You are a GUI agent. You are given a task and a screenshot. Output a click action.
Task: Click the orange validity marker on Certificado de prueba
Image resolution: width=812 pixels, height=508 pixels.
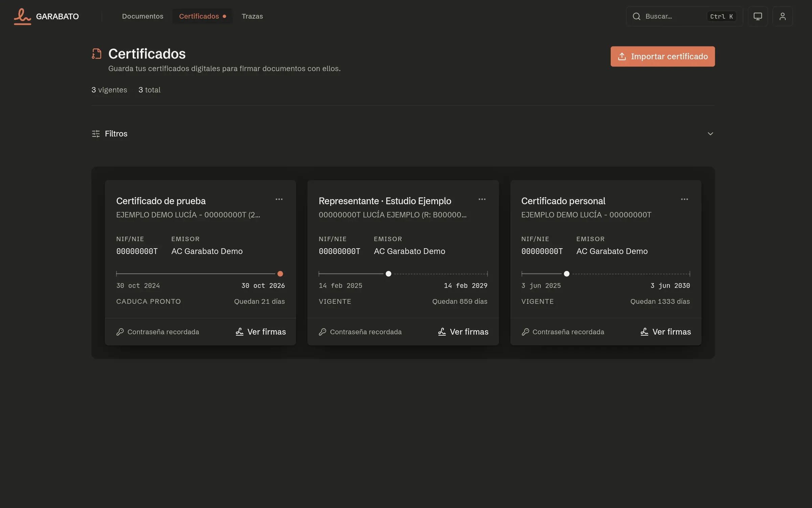[280, 274]
